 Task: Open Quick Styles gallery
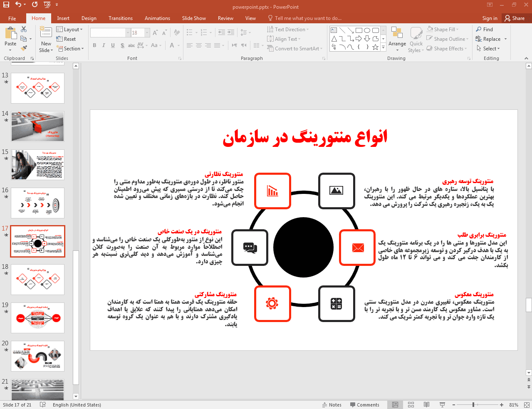tap(416, 40)
